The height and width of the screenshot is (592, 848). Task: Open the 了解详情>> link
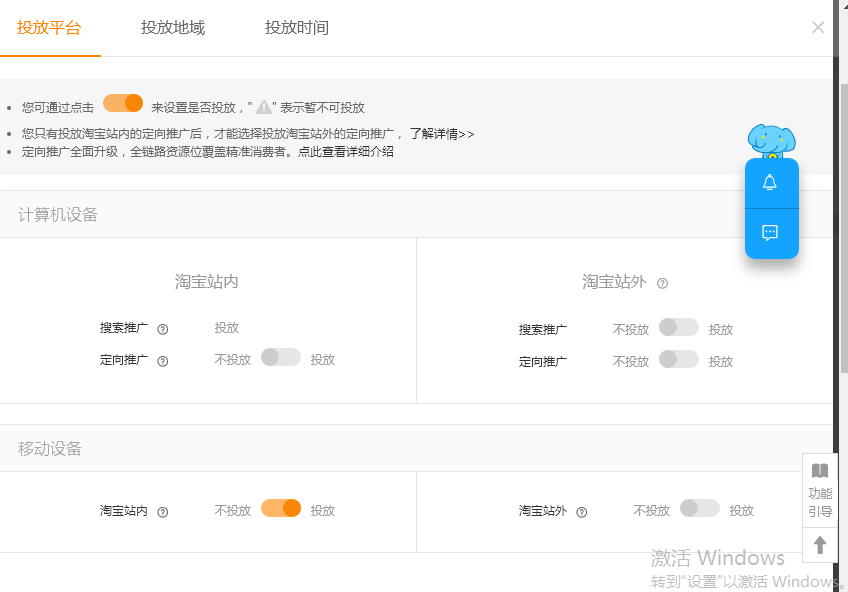tap(442, 134)
